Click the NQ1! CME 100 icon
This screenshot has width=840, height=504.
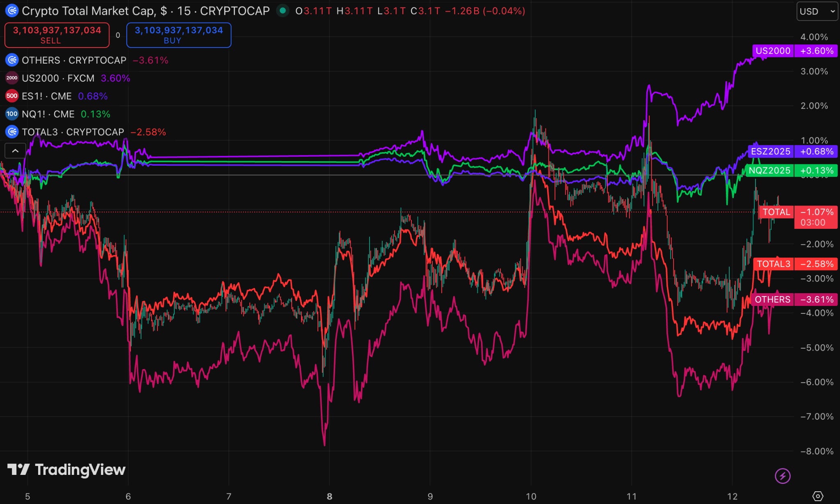(12, 114)
